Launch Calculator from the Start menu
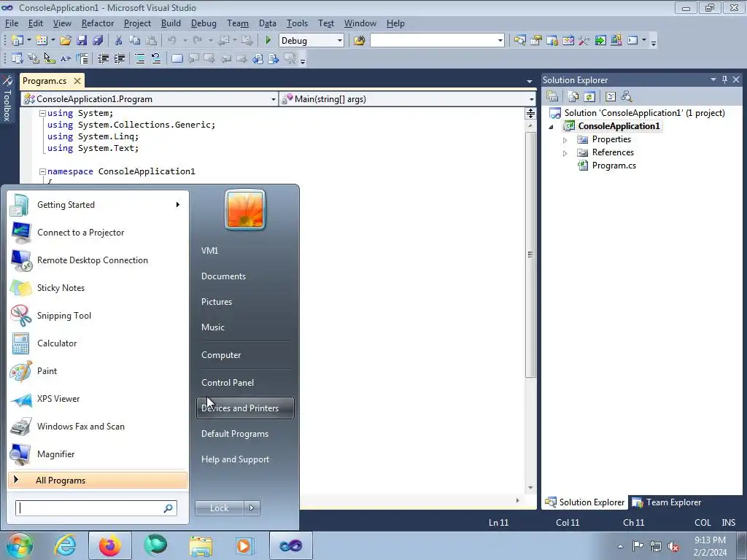The image size is (747, 560). pos(98,343)
